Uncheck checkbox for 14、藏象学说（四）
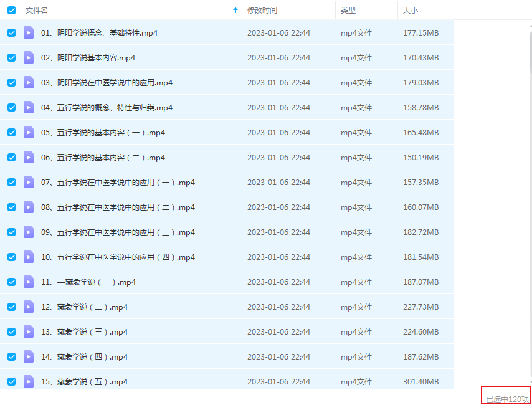 click(12, 357)
